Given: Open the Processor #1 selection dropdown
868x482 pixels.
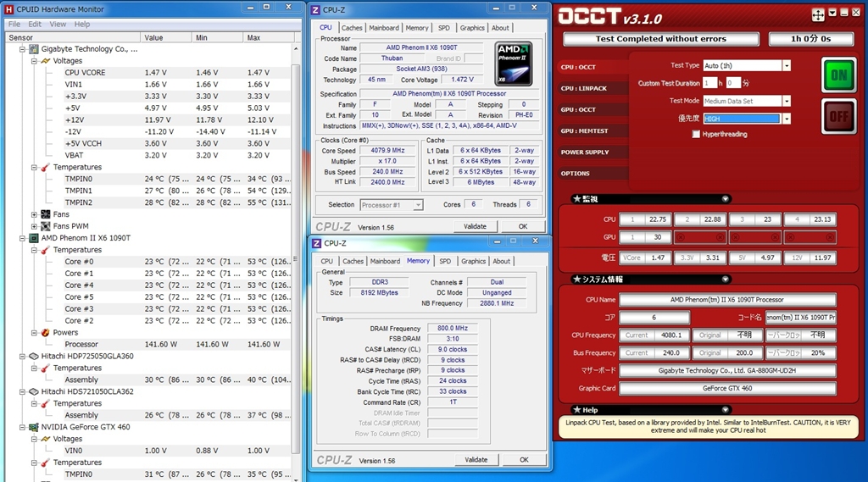Looking at the screenshot, I should (418, 205).
